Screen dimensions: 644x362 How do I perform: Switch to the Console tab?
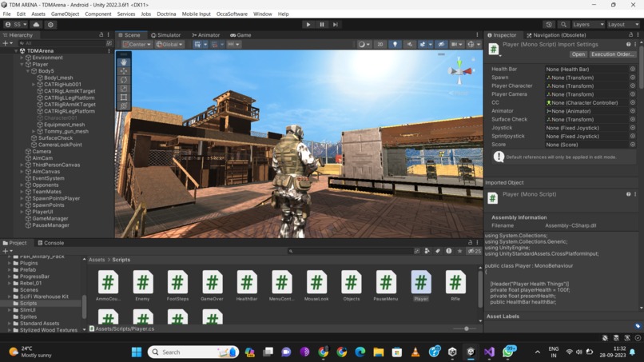(51, 243)
